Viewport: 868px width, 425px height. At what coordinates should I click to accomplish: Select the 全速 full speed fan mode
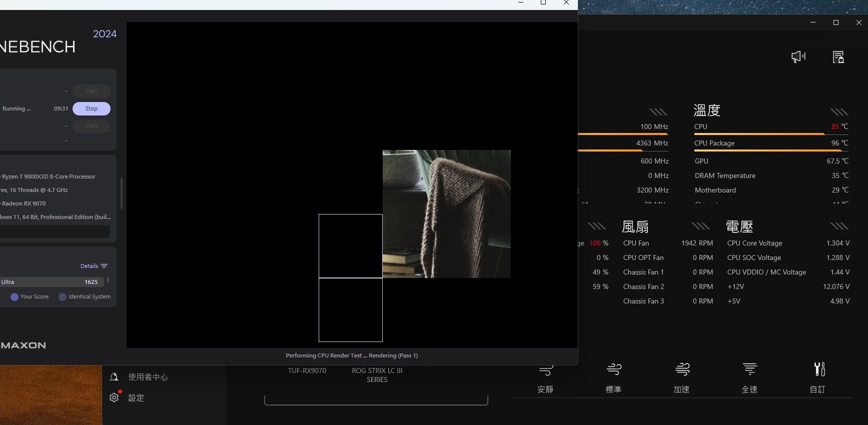click(749, 379)
